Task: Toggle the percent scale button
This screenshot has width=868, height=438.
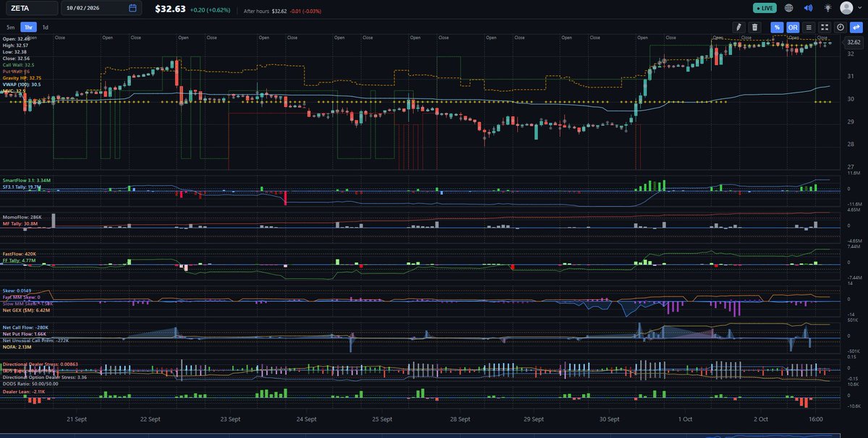Action: coord(777,27)
